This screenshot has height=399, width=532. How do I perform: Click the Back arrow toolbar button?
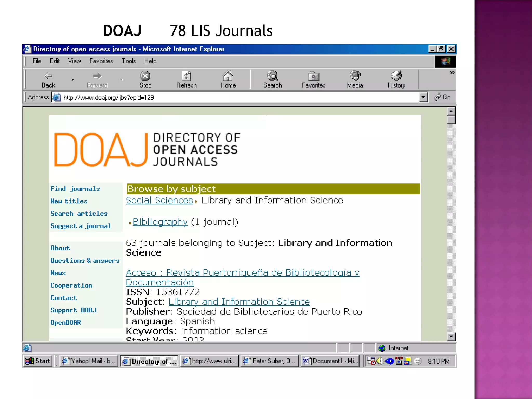point(48,80)
